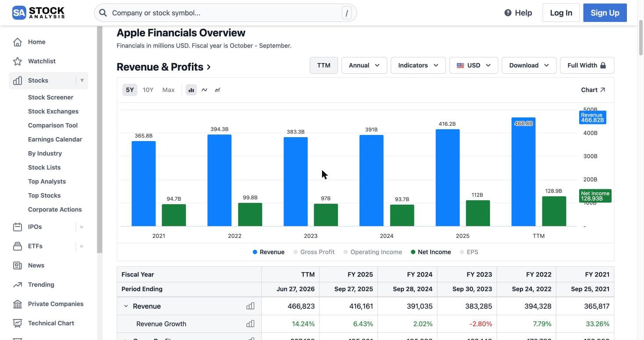Toggle Revenue series in chart legend
644x340 pixels.
point(269,252)
